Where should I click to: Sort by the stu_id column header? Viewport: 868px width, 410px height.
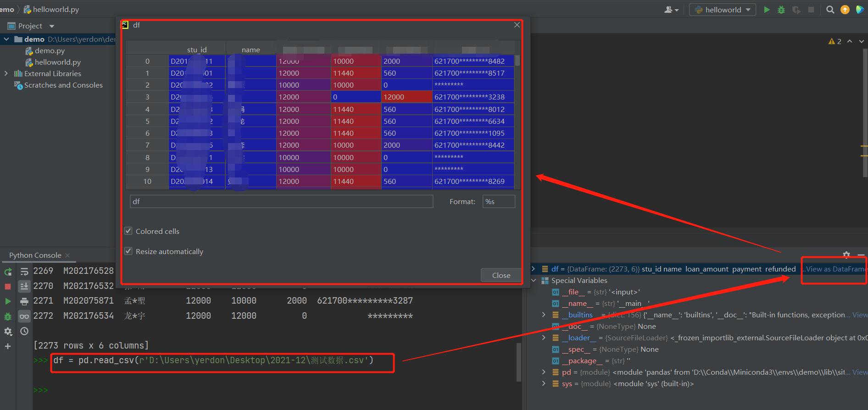pyautogui.click(x=197, y=50)
